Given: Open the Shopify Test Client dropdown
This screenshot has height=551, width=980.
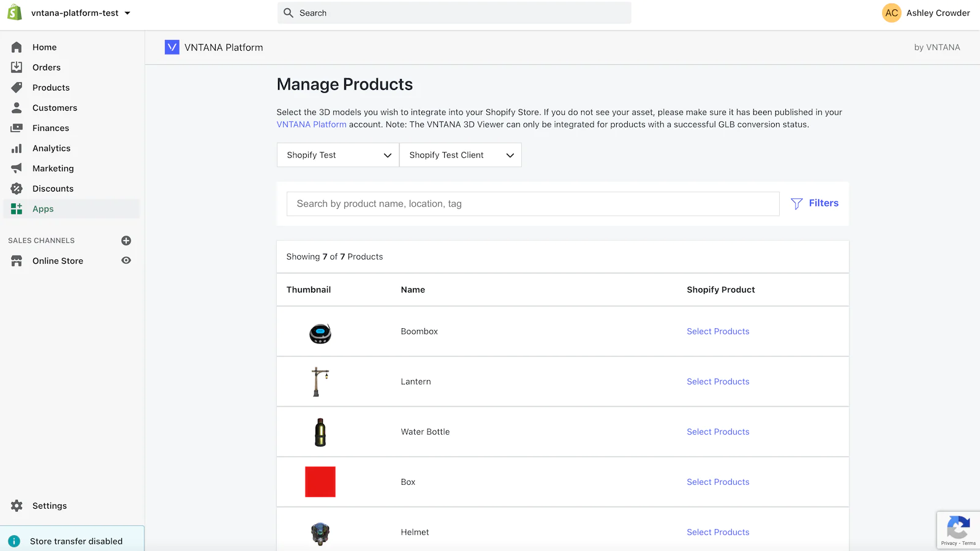Looking at the screenshot, I should tap(460, 155).
